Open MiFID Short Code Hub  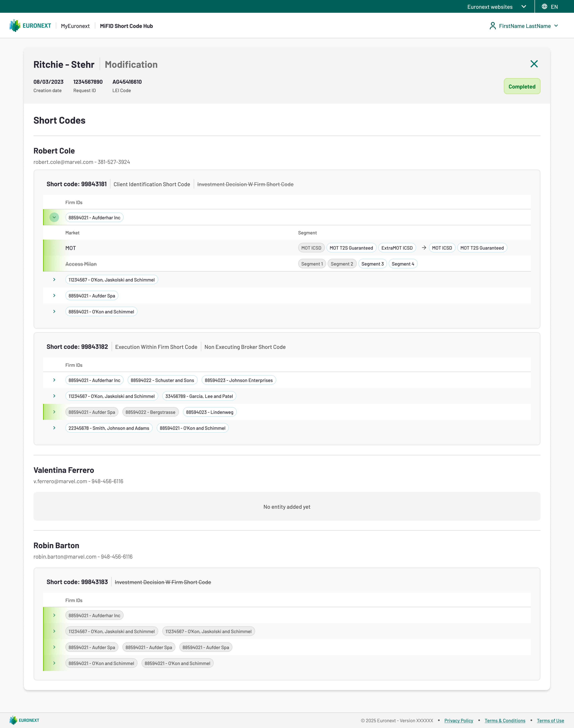126,26
